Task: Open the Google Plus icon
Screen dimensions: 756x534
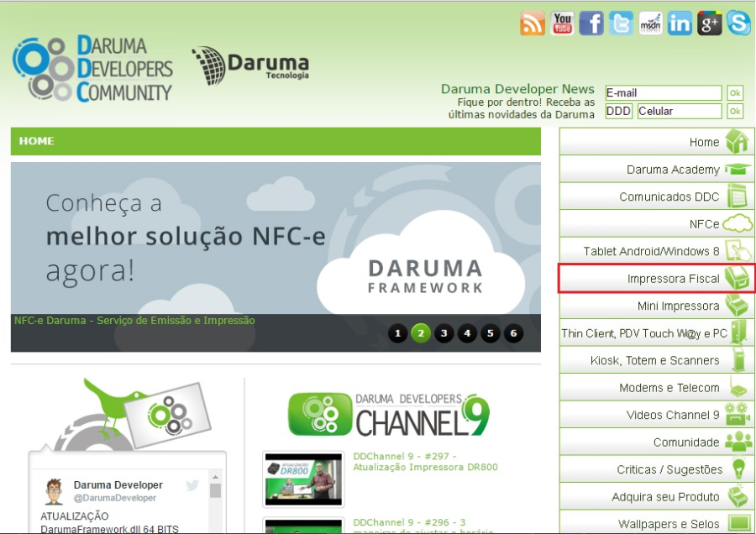Action: click(709, 24)
